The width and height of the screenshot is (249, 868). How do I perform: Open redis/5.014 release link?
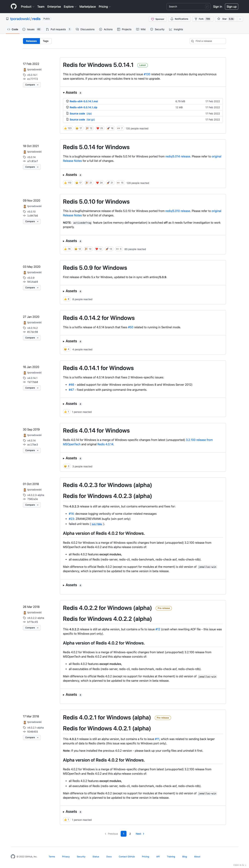(178, 157)
